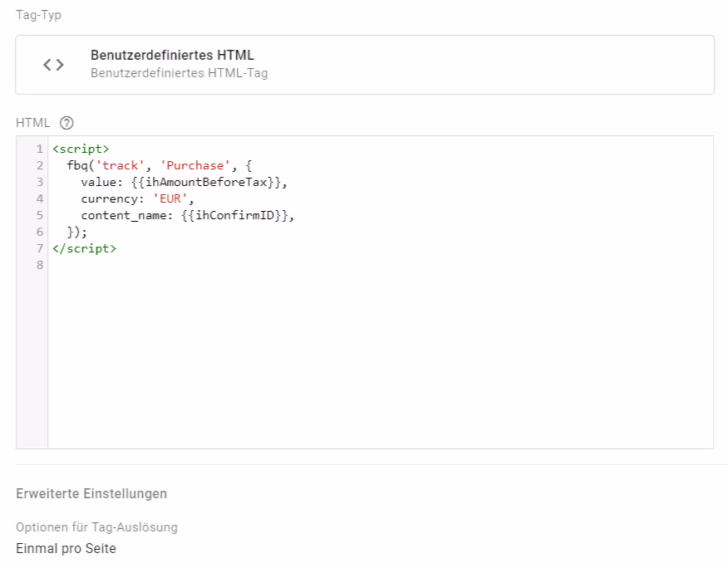Select the Einmal pro Seite firing option

(x=66, y=549)
